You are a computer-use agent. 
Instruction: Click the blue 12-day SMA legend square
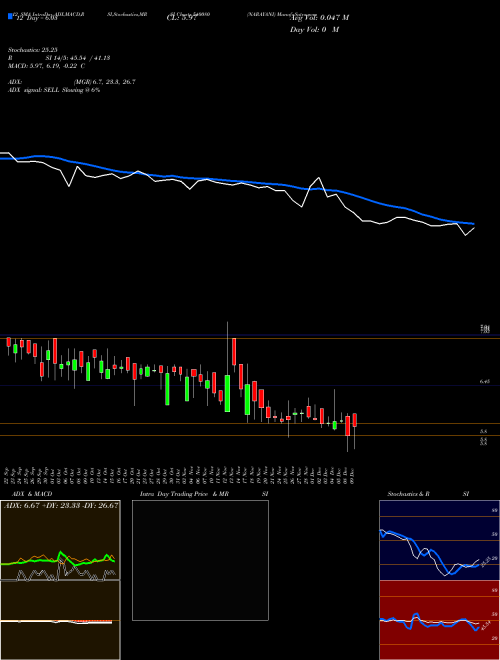click(x=11, y=16)
